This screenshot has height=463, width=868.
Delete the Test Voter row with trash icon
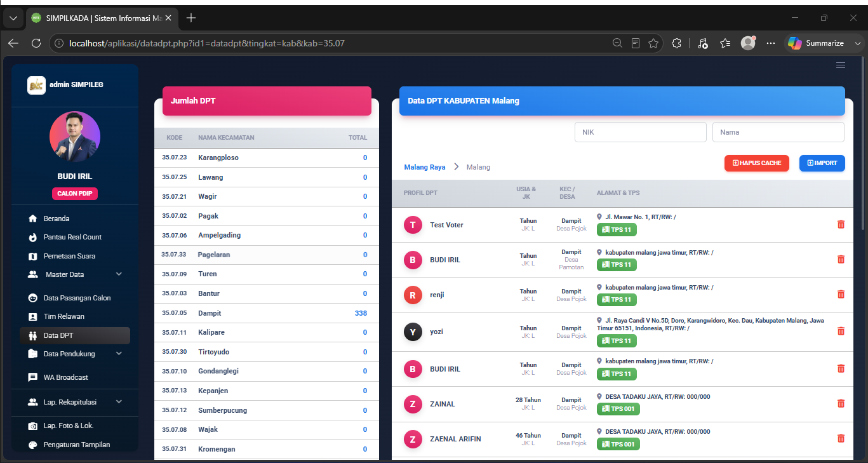point(841,224)
